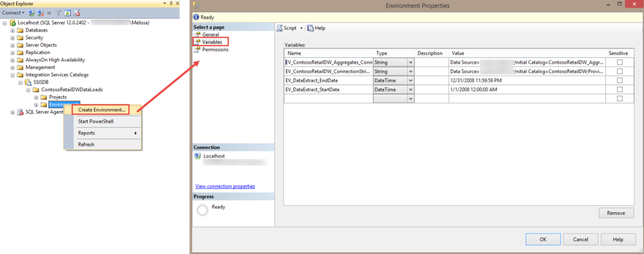Select the Permissions page
Viewport: 644px width, 254px height.
point(215,50)
